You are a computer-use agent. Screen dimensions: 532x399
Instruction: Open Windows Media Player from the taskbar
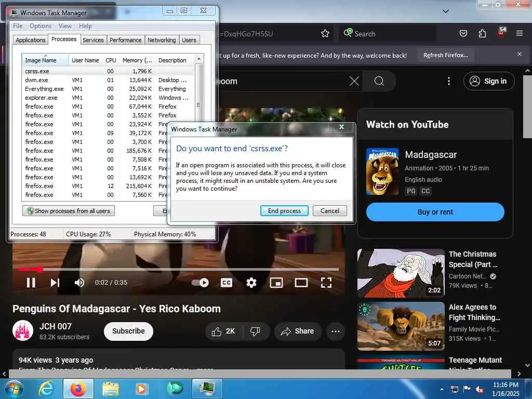click(142, 389)
